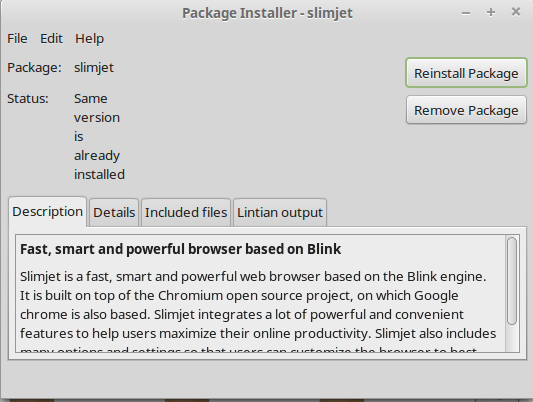Click the slimjet package name label
Image resolution: width=533 pixels, height=402 pixels.
[94, 68]
